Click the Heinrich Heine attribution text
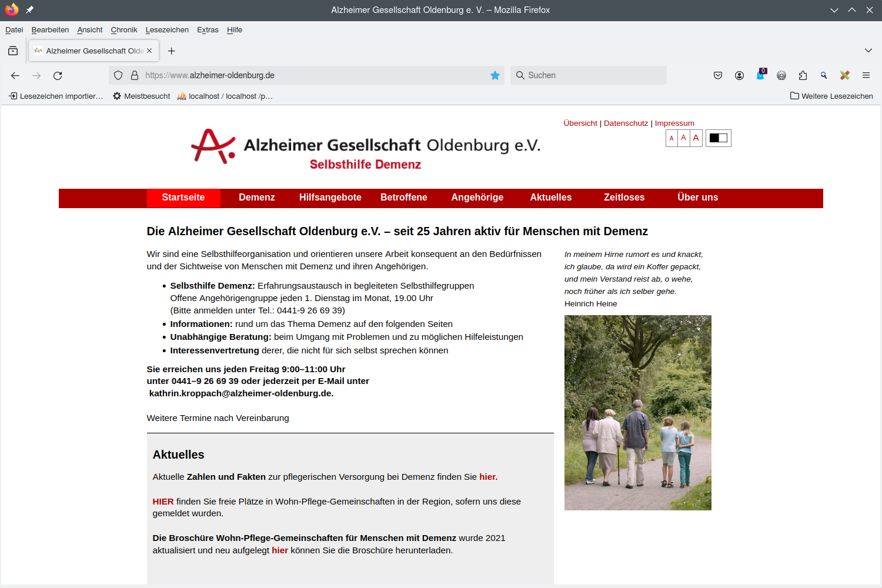 [590, 304]
